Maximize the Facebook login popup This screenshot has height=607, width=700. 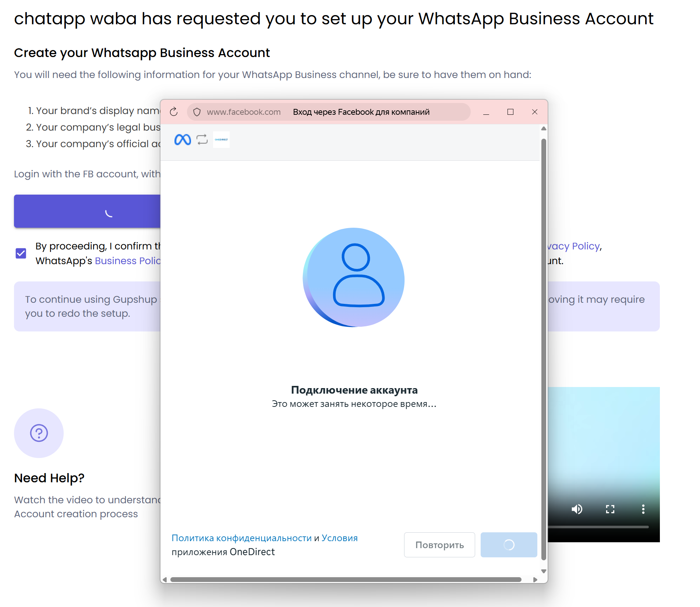(510, 112)
